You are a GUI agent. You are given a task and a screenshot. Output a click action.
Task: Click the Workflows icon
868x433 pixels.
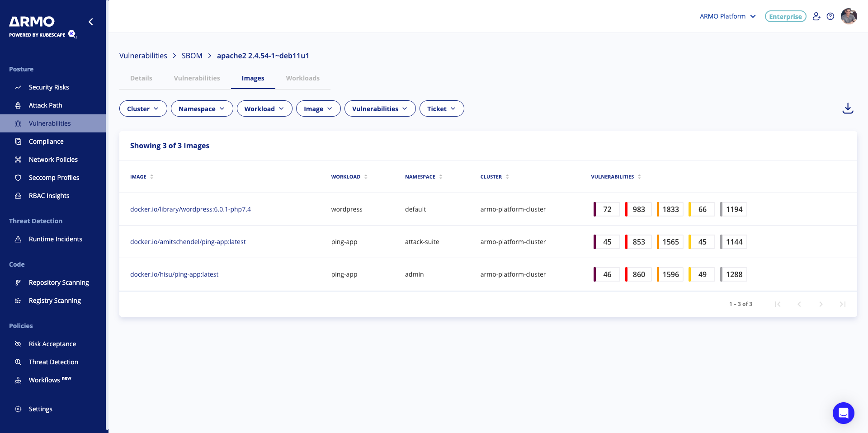(18, 380)
